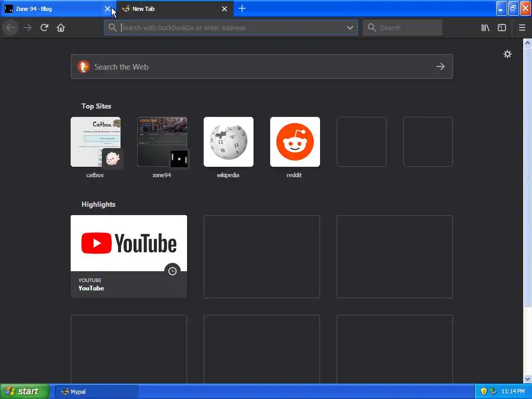Image resolution: width=532 pixels, height=399 pixels.
Task: Click the New Tab favicon
Action: pyautogui.click(x=126, y=8)
